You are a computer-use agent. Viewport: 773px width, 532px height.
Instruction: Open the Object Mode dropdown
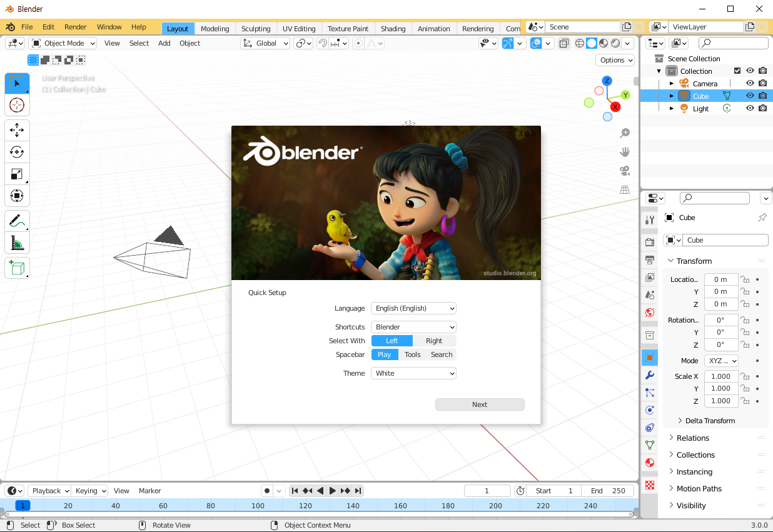63,43
